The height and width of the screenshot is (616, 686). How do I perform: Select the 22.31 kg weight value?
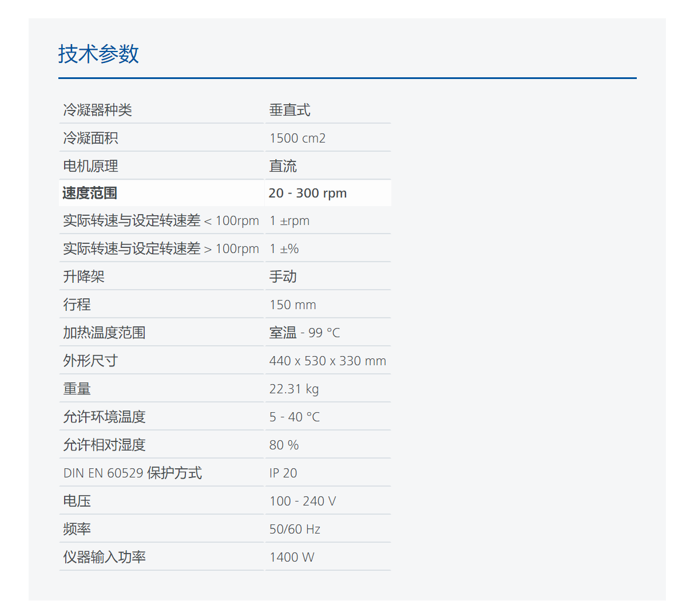(294, 389)
